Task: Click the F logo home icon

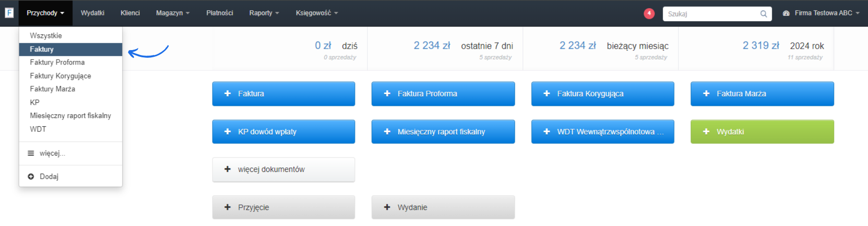Action: point(9,13)
